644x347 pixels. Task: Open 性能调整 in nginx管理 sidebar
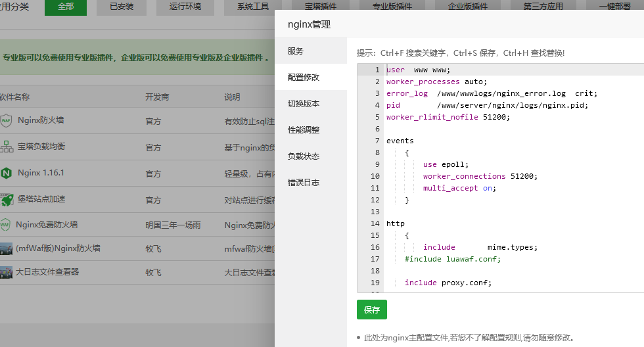click(x=311, y=129)
